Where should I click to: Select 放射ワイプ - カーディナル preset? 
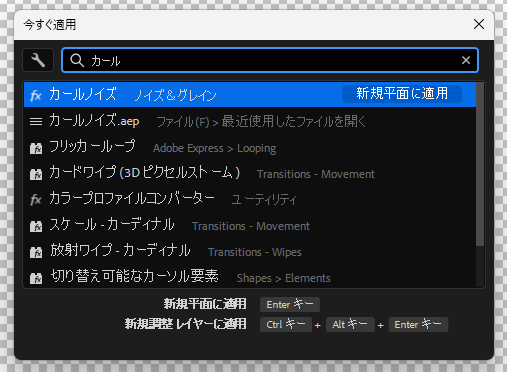tap(250, 251)
